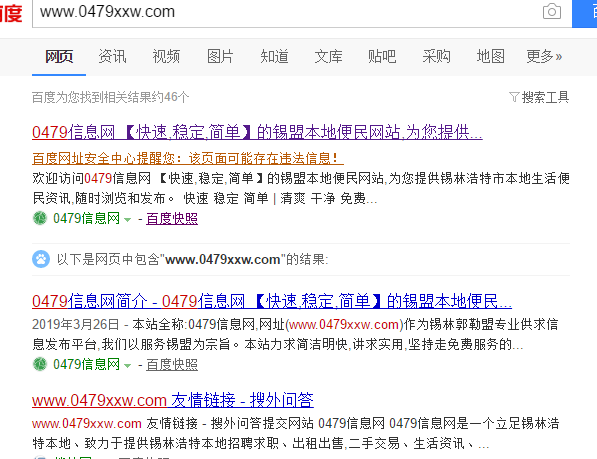This screenshot has width=597, height=459.
Task: Click the text 以下是网页中包含"www.0479xxw.com"的结果
Action: pos(192,260)
